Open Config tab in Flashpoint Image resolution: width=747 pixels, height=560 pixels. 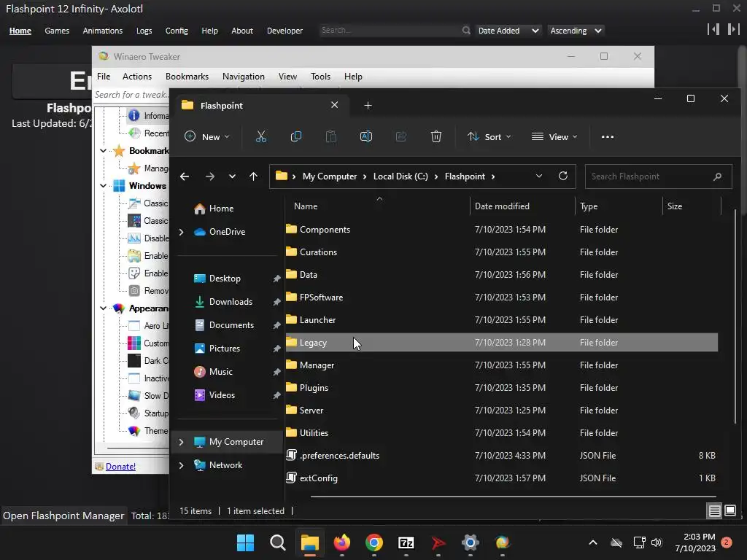pyautogui.click(x=177, y=31)
